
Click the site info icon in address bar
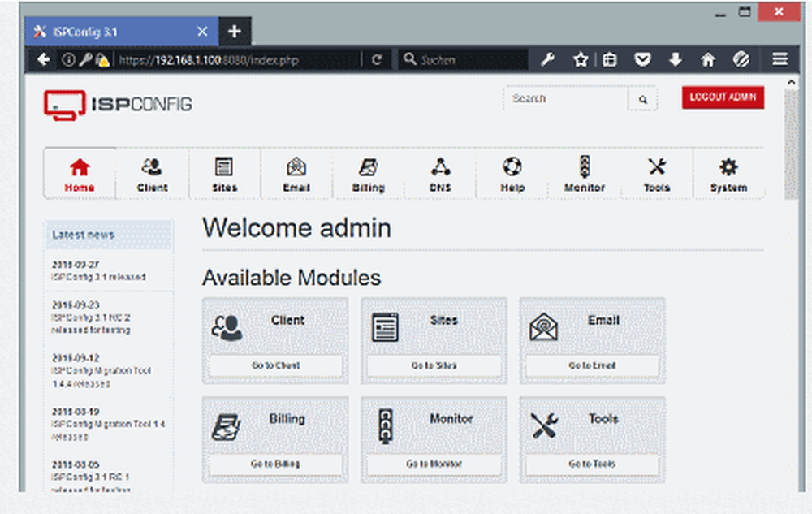[68, 60]
